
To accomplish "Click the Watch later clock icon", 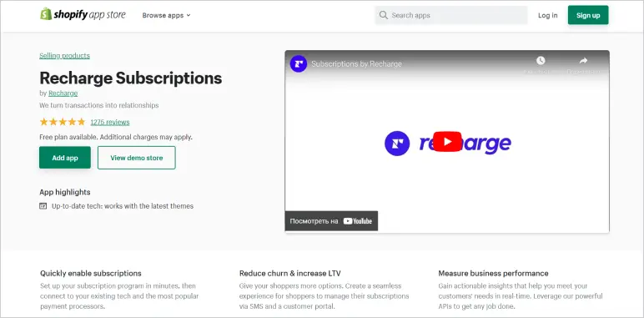I will (541, 61).
